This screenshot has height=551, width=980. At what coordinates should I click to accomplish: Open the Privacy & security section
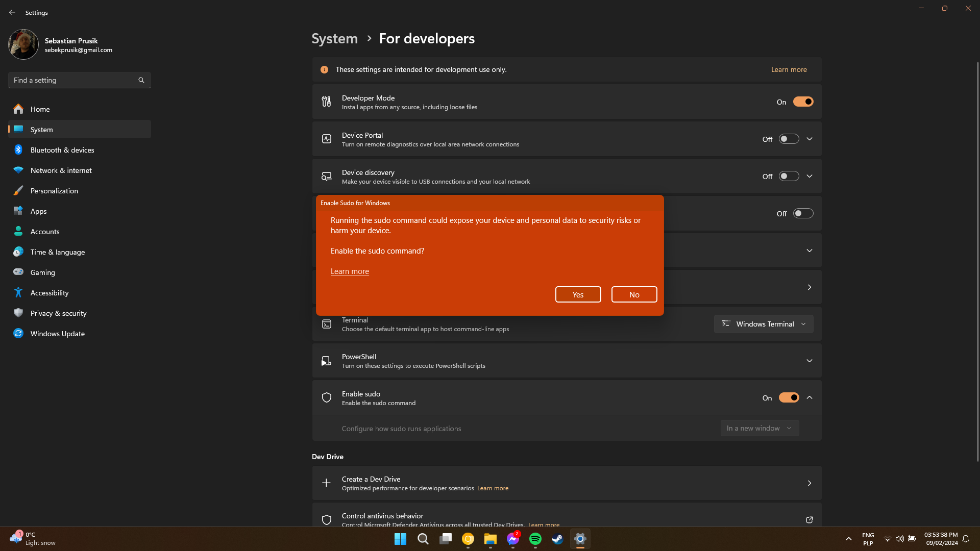58,313
